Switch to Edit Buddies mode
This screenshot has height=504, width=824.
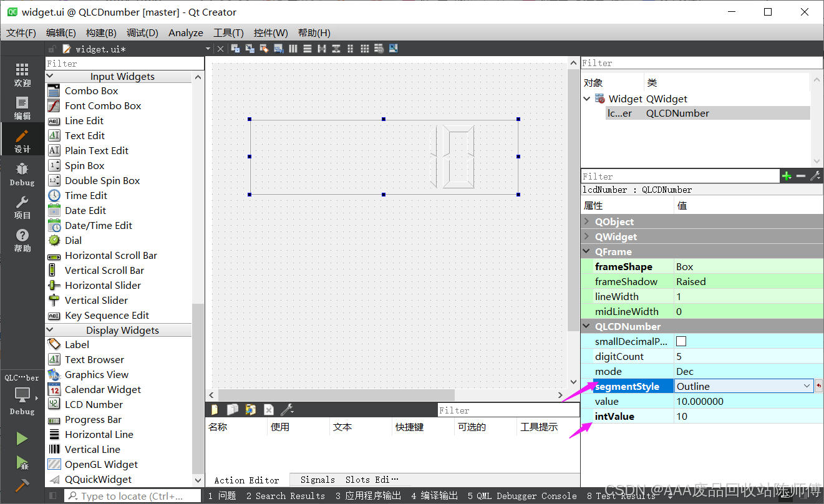pos(264,49)
